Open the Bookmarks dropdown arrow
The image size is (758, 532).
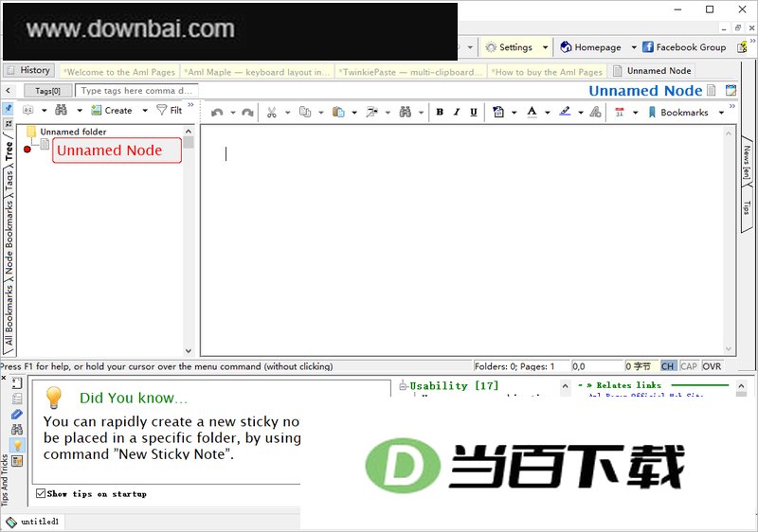[x=721, y=113]
